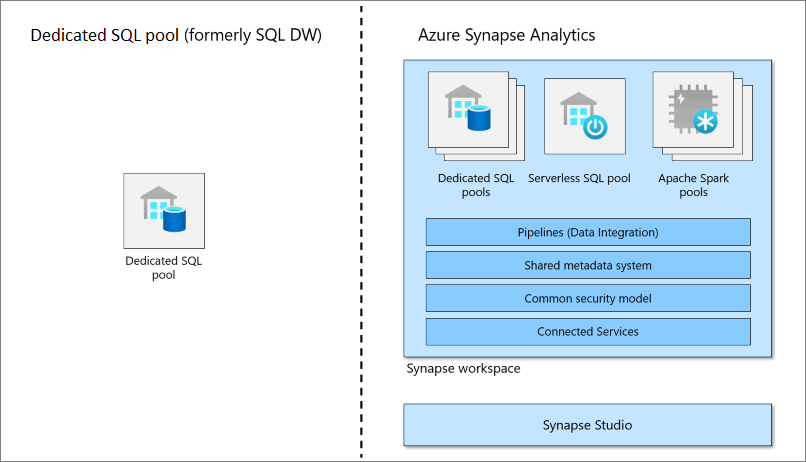The image size is (806, 462).
Task: Click the blue cylinder on the standalone pool icon
Action: click(176, 219)
